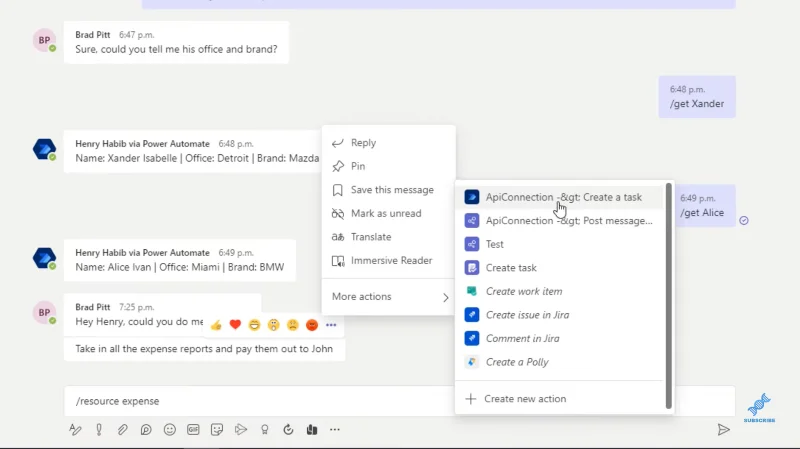Set delivery options with exclamation icon

click(x=99, y=430)
